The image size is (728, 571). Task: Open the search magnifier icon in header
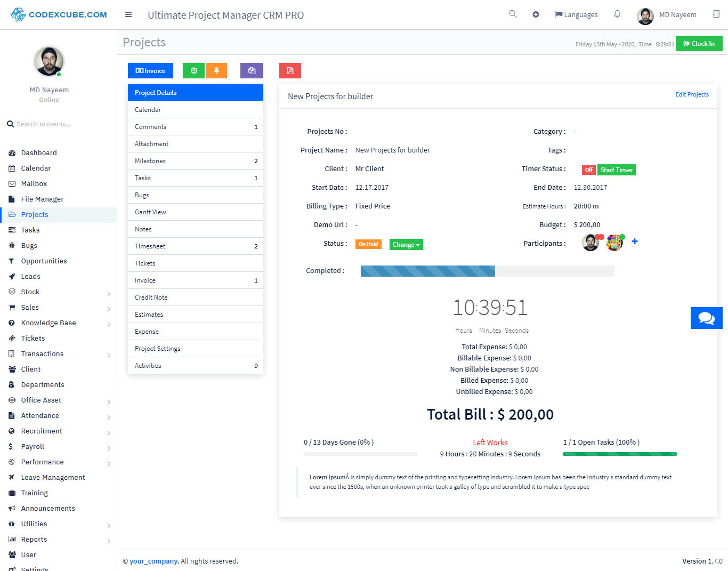(x=513, y=14)
